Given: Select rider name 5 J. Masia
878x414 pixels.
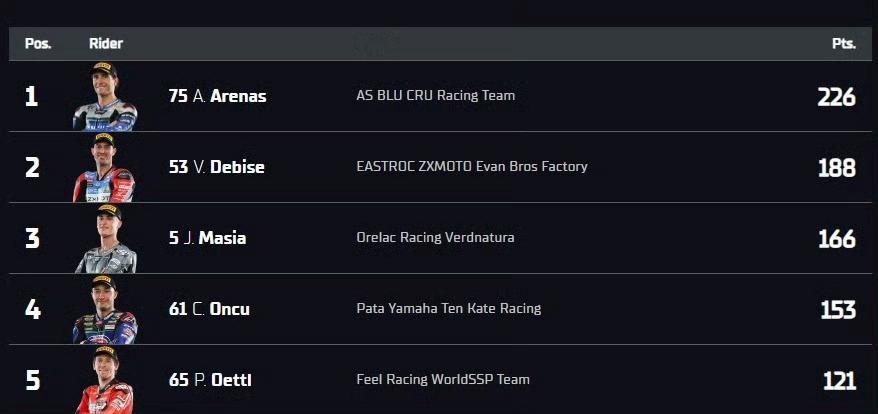Looking at the screenshot, I should click(207, 238).
